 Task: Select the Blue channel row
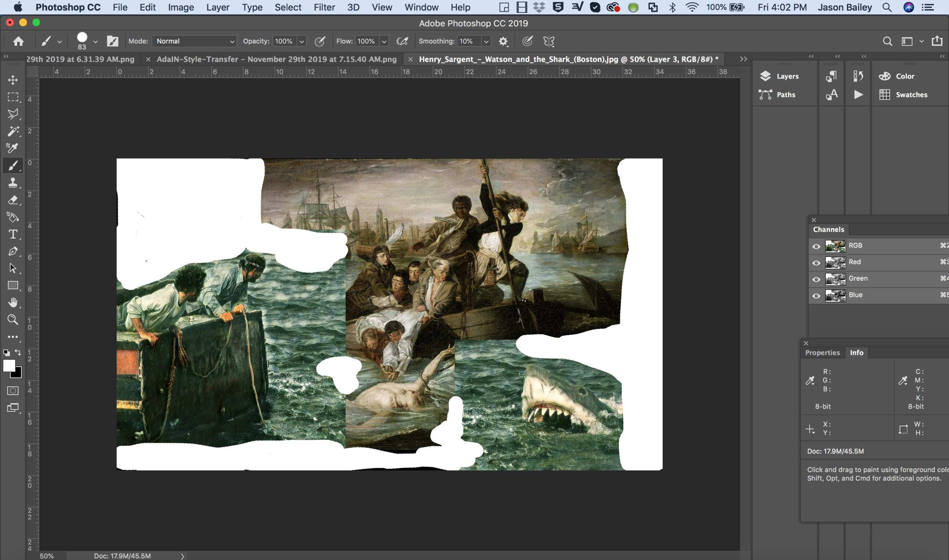click(879, 295)
